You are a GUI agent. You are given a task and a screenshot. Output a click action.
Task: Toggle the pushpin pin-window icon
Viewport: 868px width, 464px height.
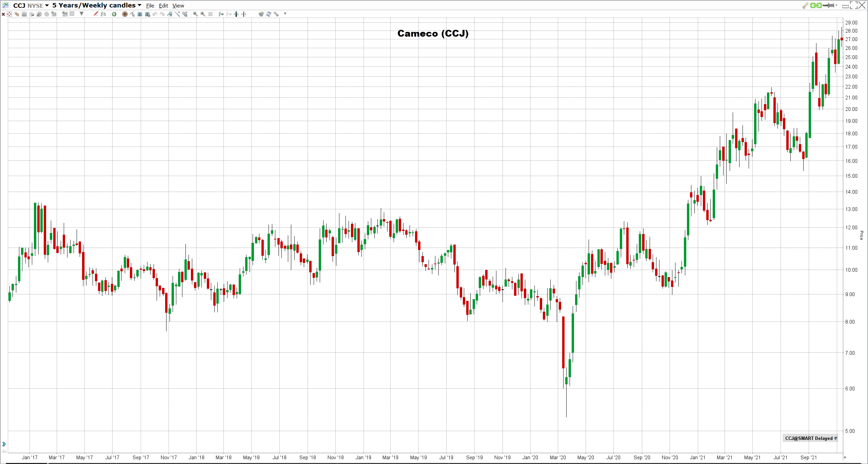(x=828, y=5)
